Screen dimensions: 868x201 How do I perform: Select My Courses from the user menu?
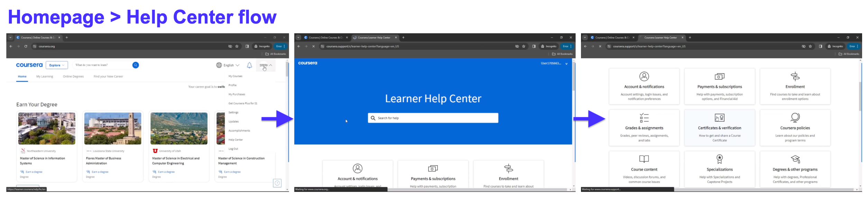(236, 76)
